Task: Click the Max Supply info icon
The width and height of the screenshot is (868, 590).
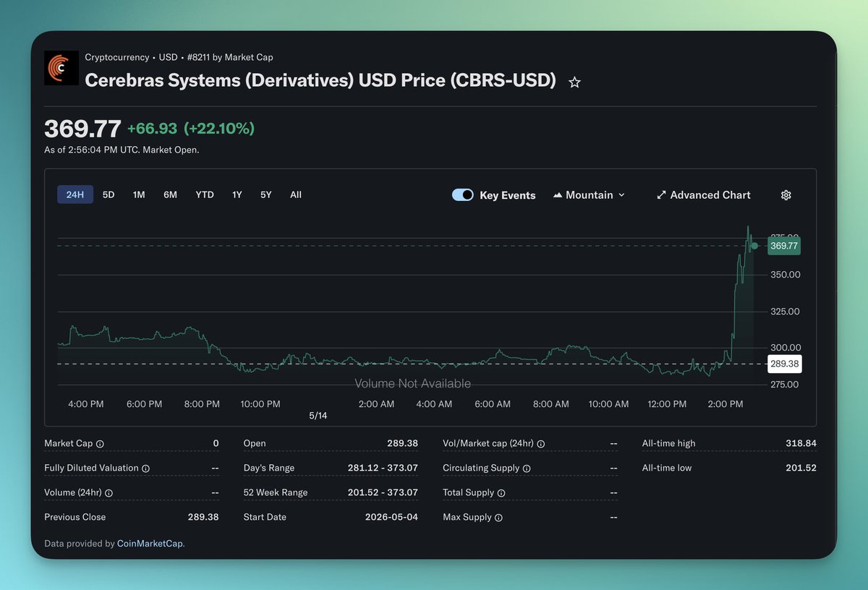Action: (x=498, y=518)
